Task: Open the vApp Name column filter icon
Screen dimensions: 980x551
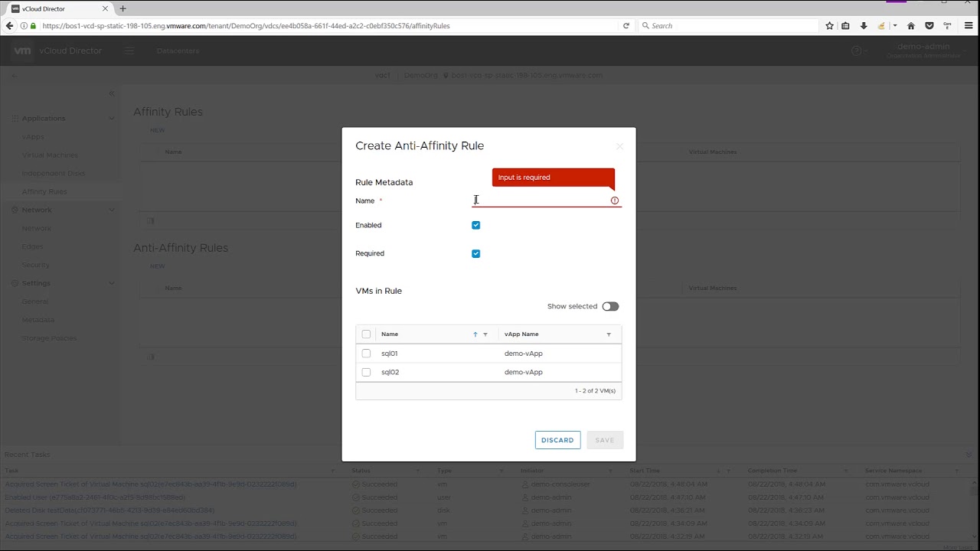Action: click(x=609, y=334)
